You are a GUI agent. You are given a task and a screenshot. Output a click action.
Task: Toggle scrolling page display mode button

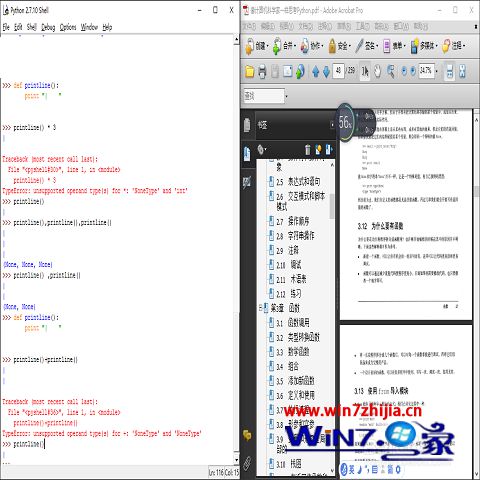point(449,71)
